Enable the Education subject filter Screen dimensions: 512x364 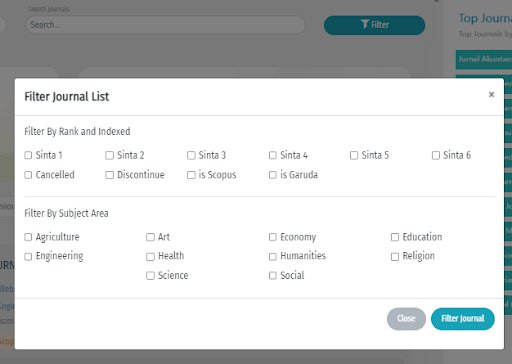[x=395, y=237]
